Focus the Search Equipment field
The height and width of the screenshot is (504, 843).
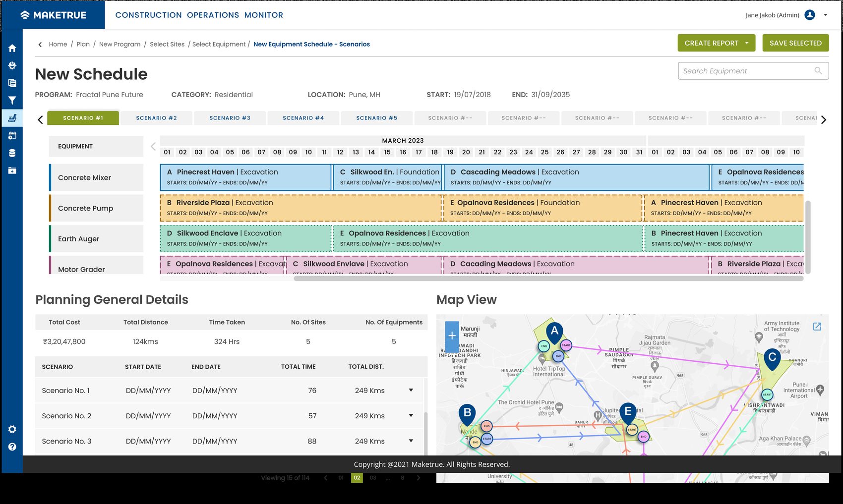(753, 71)
